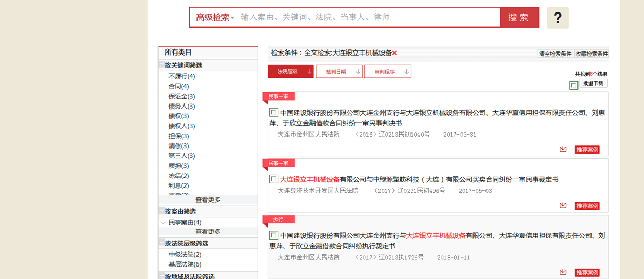Click download icon for first result 民初1040号
The height and width of the screenshot is (279, 644).
[563, 149]
